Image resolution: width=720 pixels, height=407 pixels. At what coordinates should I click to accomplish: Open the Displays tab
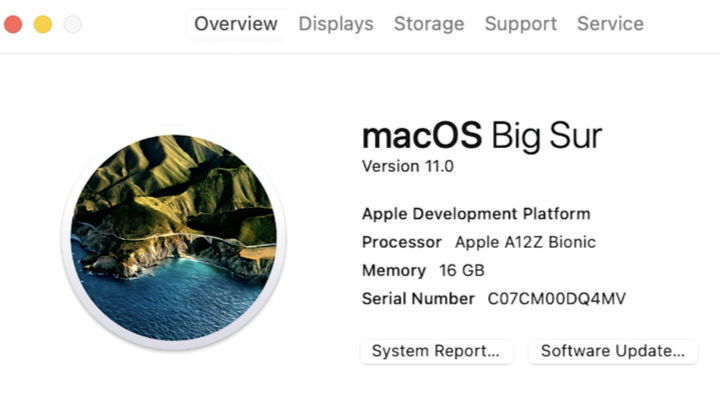tap(336, 24)
